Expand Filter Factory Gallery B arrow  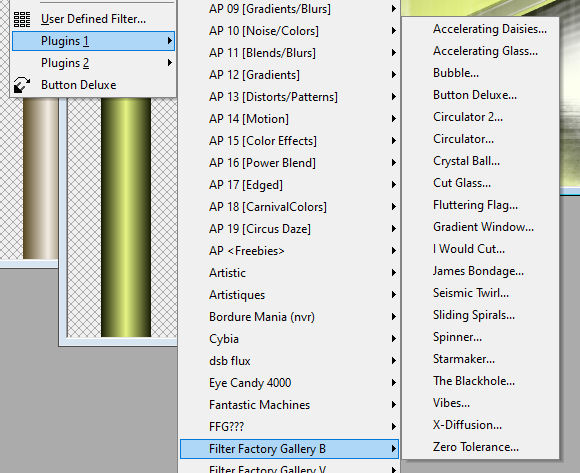(394, 449)
